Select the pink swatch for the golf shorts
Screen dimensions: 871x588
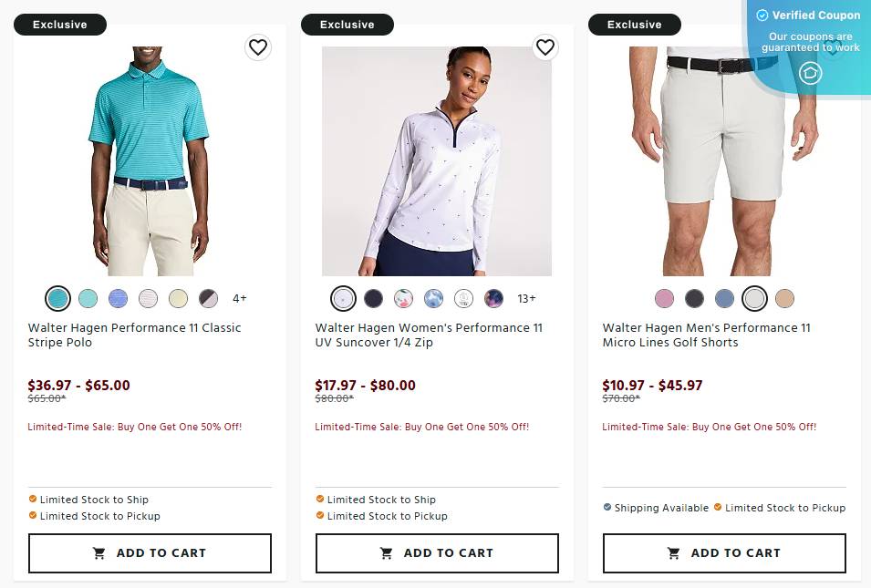[x=664, y=298]
